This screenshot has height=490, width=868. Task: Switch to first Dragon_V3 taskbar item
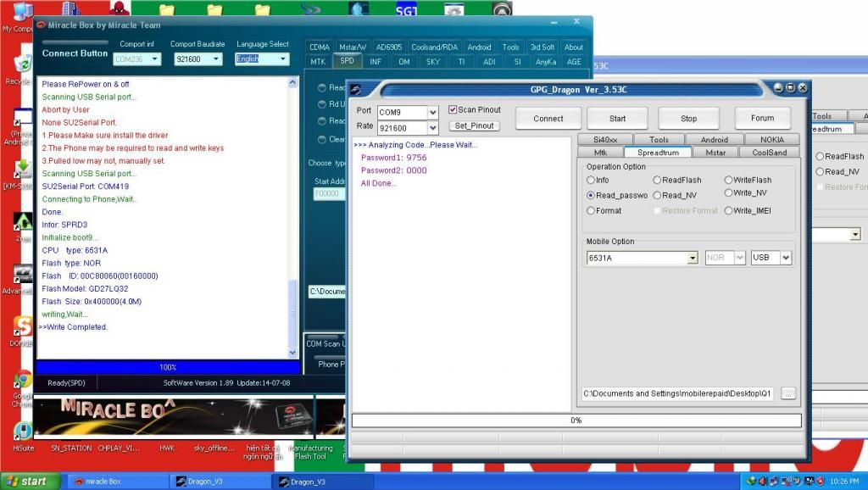coord(220,482)
